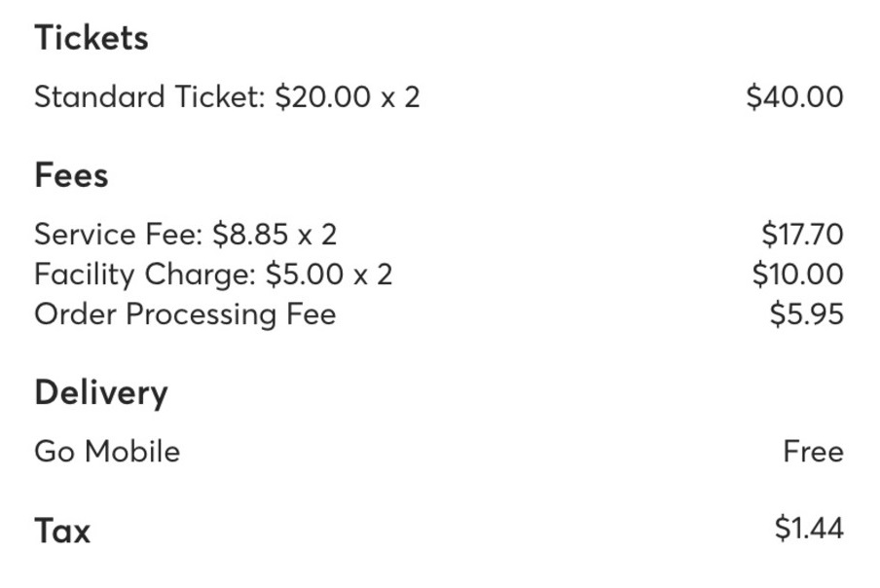Select the Standard Ticket label
The image size is (880, 588).
148,97
